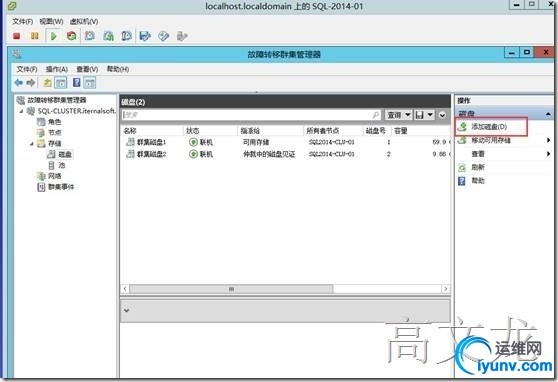The width and height of the screenshot is (558, 382).
Task: Collapse the SQL-CLUSTER tree node arrow
Action: (x=21, y=111)
